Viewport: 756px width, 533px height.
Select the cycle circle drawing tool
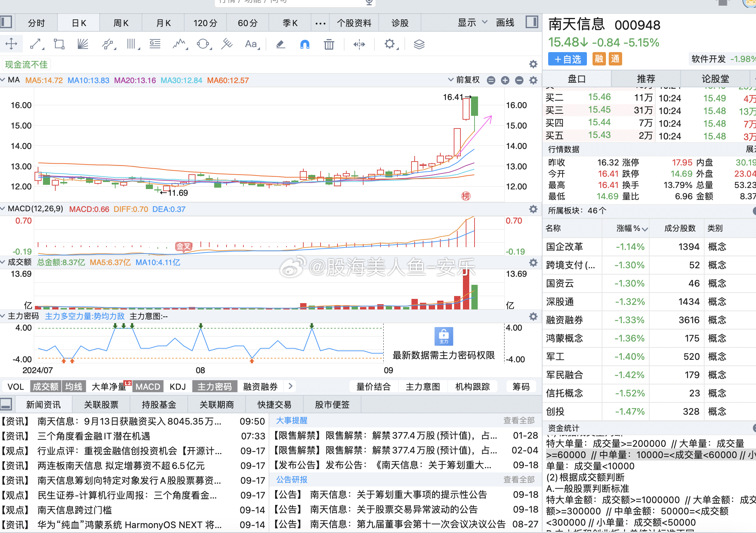tap(203, 44)
